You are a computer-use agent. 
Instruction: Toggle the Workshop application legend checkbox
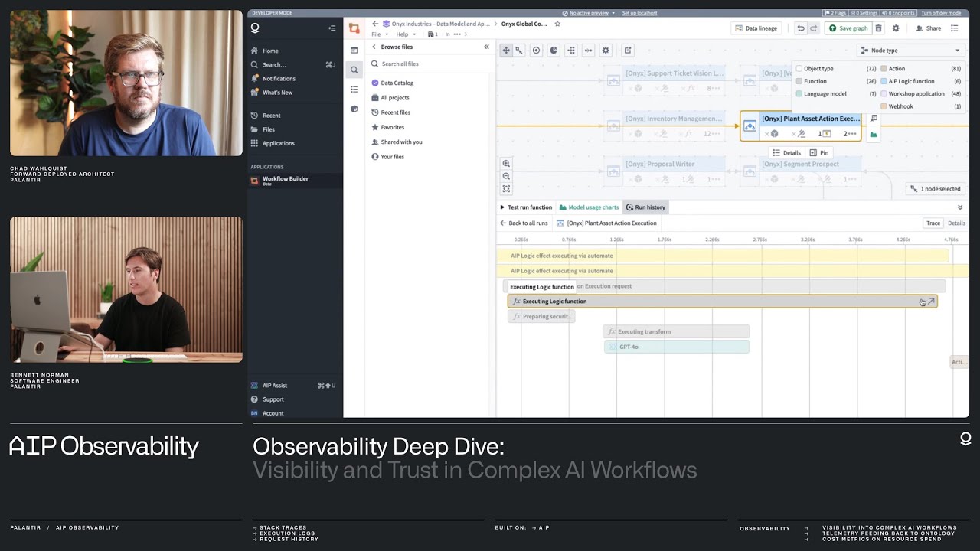[x=884, y=94]
